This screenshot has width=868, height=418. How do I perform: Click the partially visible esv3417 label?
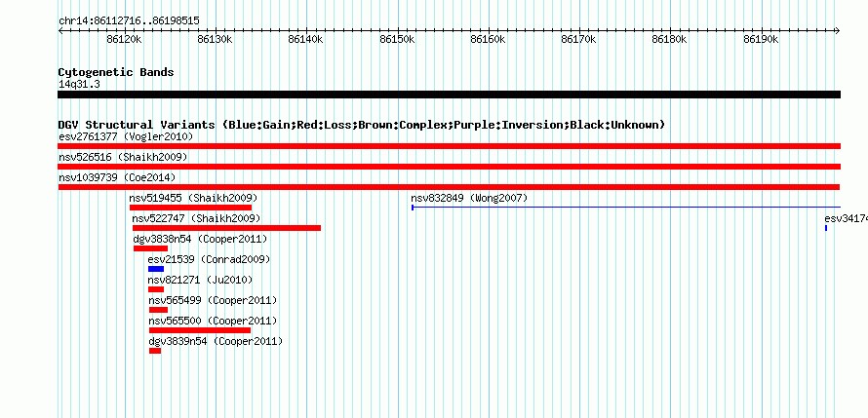[846, 218]
